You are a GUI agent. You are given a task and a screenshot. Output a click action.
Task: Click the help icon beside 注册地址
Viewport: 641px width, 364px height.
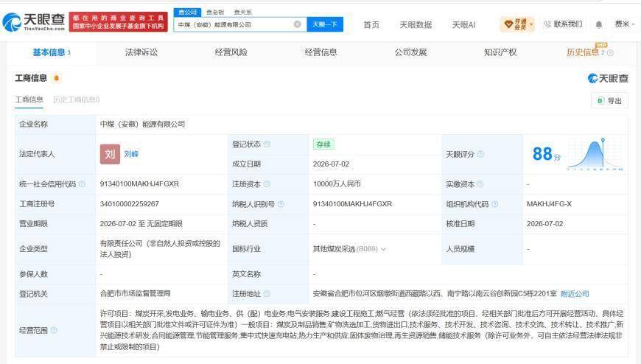267,294
